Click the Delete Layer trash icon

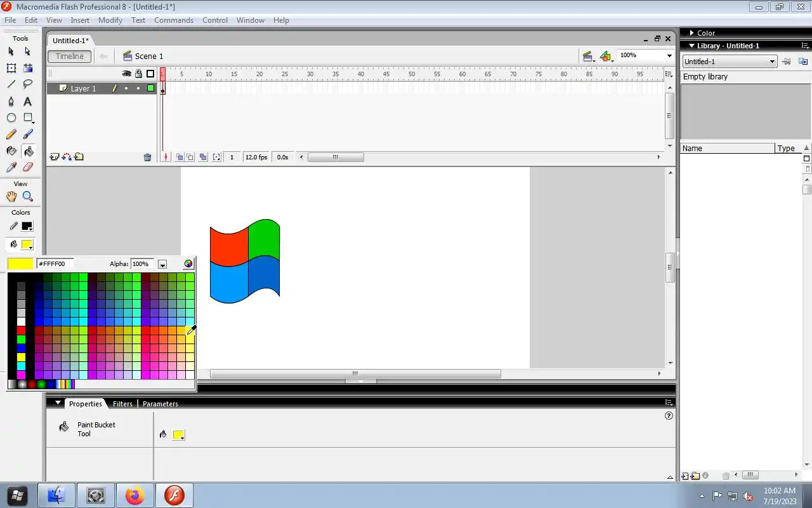coord(147,157)
